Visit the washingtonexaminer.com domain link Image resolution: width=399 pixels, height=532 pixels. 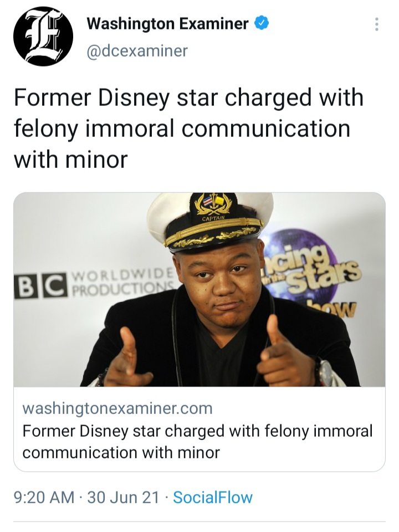point(117,408)
